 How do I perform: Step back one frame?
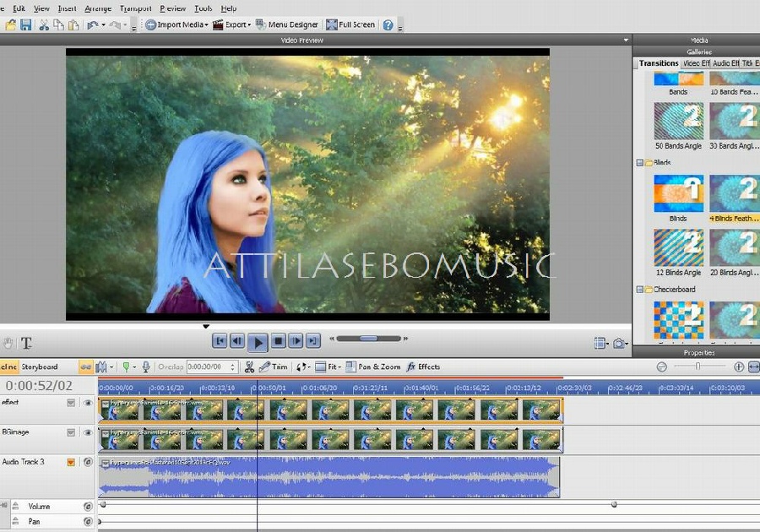(237, 341)
